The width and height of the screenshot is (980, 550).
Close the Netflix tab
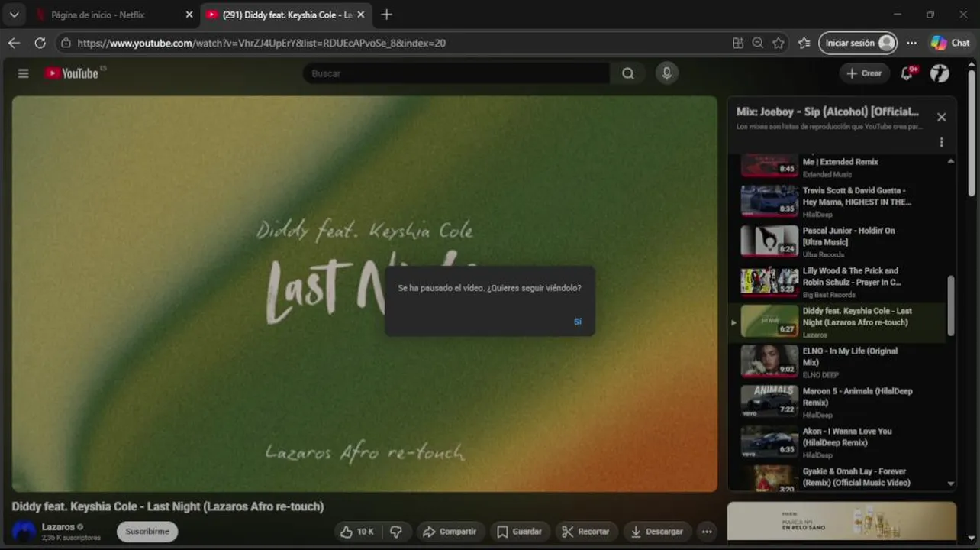(189, 15)
